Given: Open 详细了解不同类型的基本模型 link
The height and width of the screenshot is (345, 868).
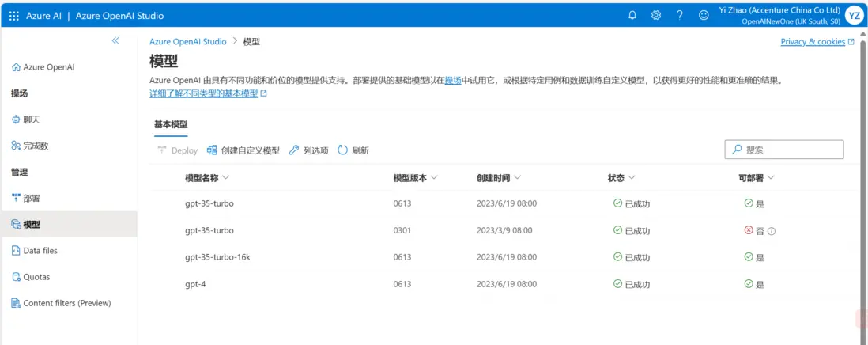Looking at the screenshot, I should point(208,93).
